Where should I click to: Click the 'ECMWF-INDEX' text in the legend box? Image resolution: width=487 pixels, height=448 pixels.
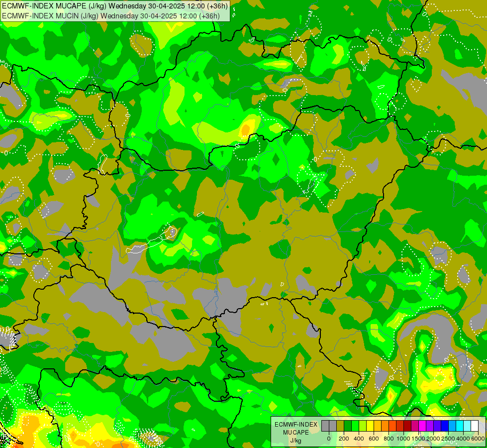coord(296,425)
